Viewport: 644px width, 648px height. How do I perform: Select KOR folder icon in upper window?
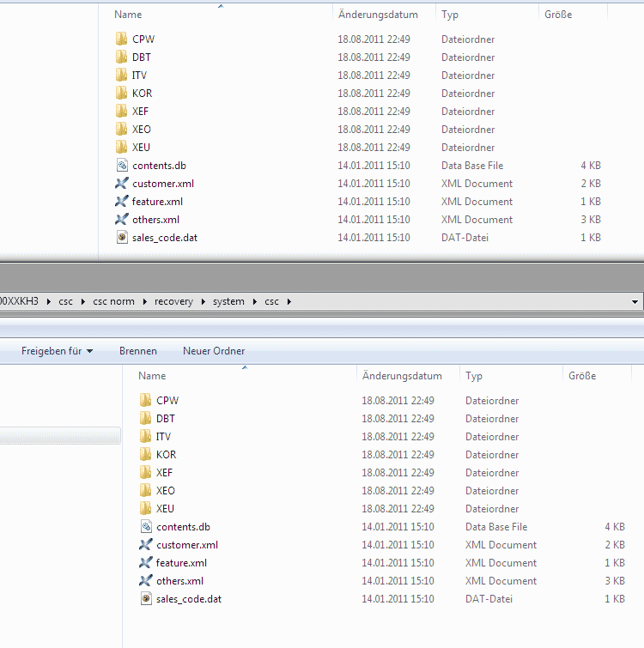[121, 93]
